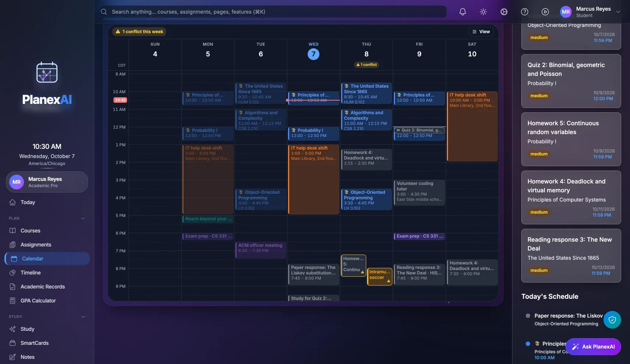Click the Notes pencil icon in sidebar
Screen dimensions: 630x364
pos(13,357)
